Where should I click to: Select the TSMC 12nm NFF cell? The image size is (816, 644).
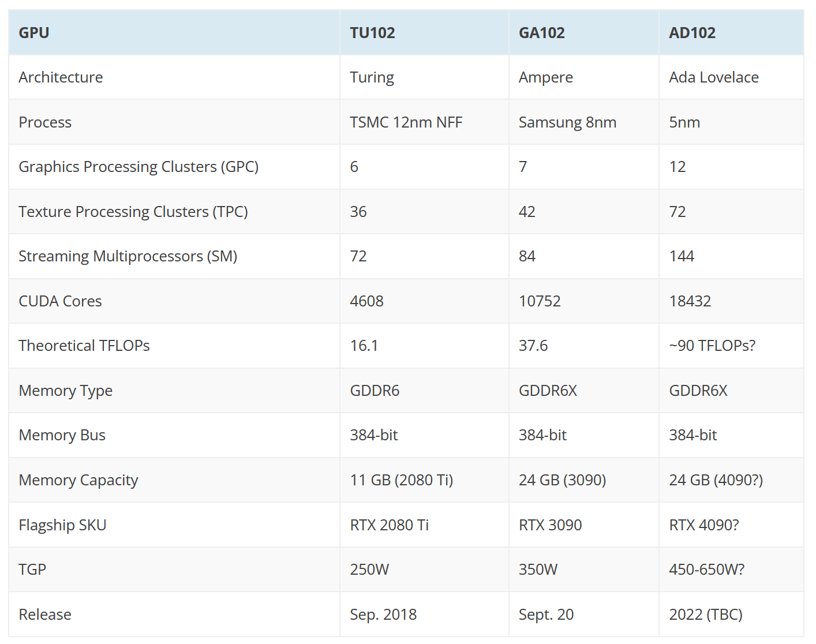pos(406,122)
